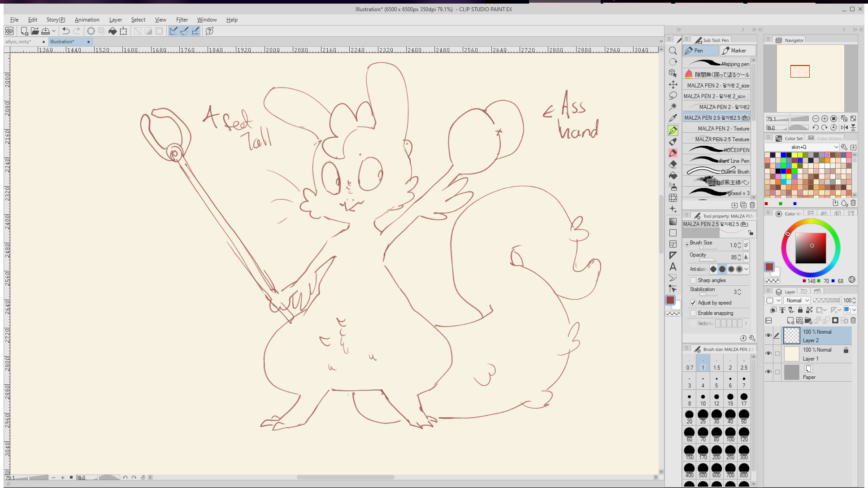868x488 pixels.
Task: Switch to the Marker sub tool tab
Action: [x=737, y=51]
